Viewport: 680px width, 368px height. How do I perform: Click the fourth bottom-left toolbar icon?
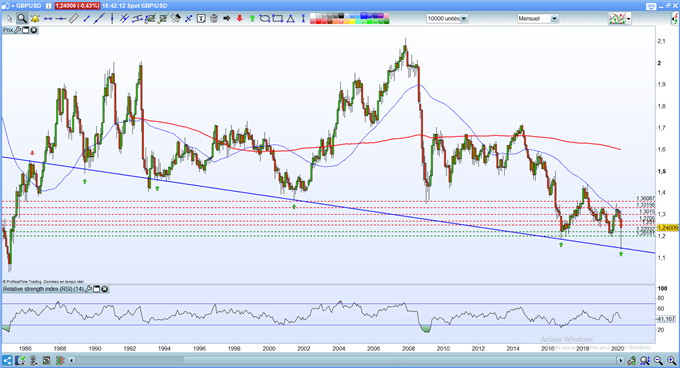pyautogui.click(x=46, y=360)
